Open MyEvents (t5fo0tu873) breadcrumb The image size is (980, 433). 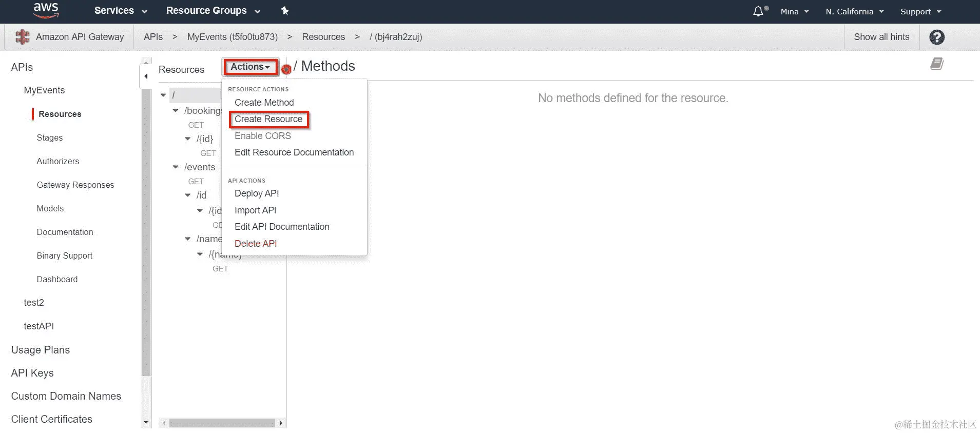click(233, 37)
